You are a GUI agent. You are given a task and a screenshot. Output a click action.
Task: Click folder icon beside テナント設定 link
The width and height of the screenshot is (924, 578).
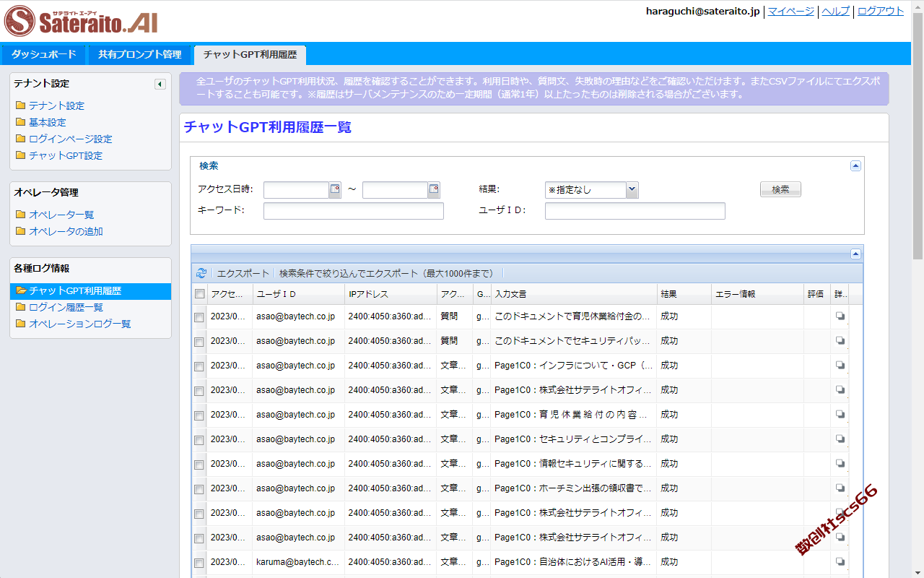pos(20,105)
